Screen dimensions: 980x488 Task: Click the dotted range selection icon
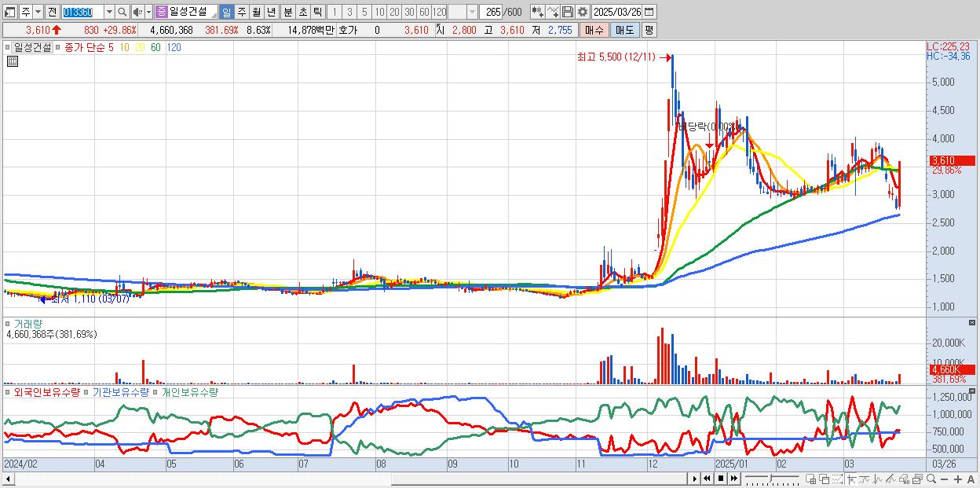tap(838, 479)
